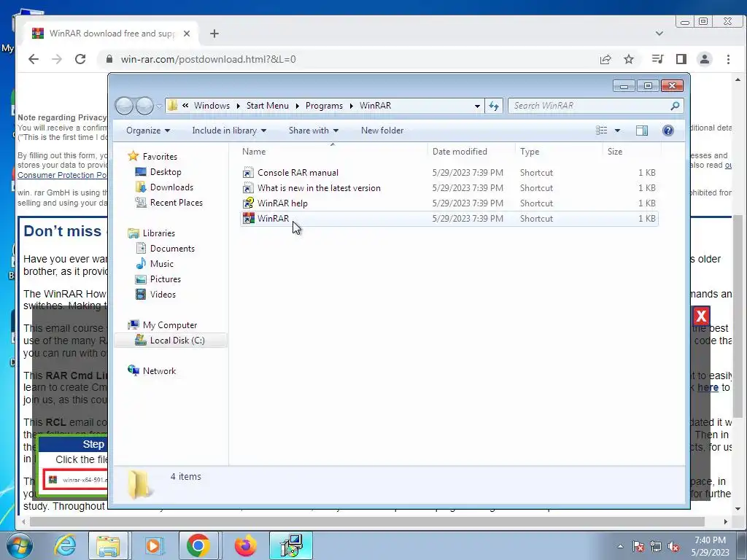This screenshot has height=560, width=747.
Task: Open Windows Media Player from taskbar
Action: tap(153, 545)
